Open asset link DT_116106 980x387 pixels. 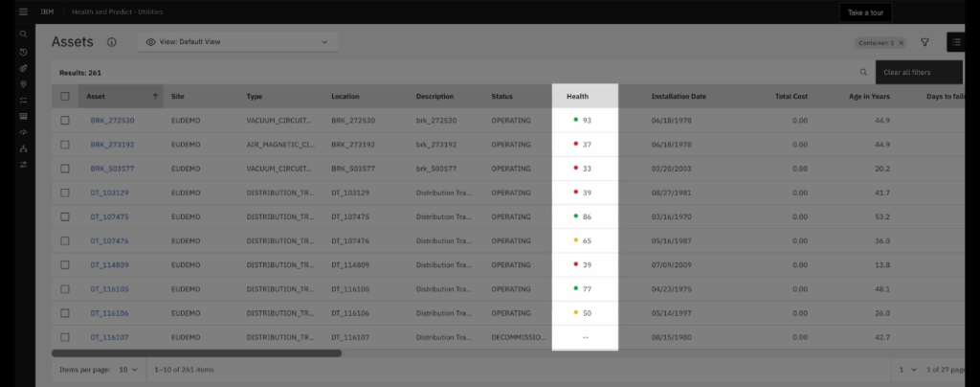tap(109, 313)
